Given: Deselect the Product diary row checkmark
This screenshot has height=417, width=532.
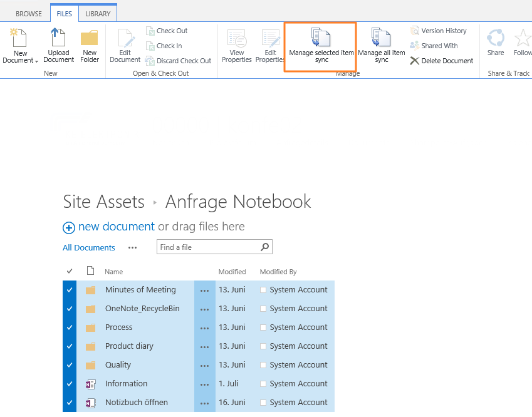Looking at the screenshot, I should pyautogui.click(x=70, y=346).
